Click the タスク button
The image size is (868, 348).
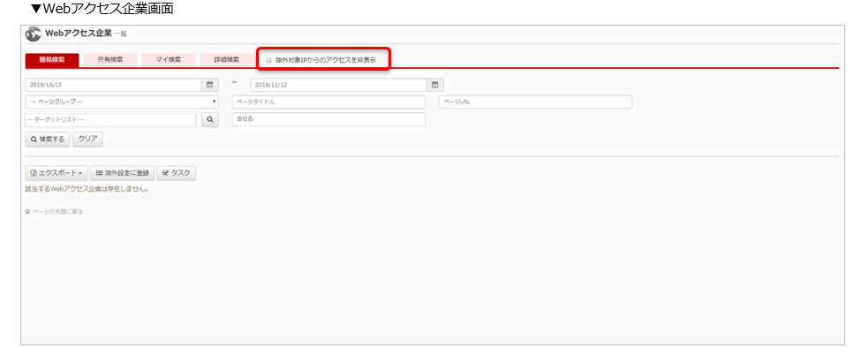(x=176, y=173)
